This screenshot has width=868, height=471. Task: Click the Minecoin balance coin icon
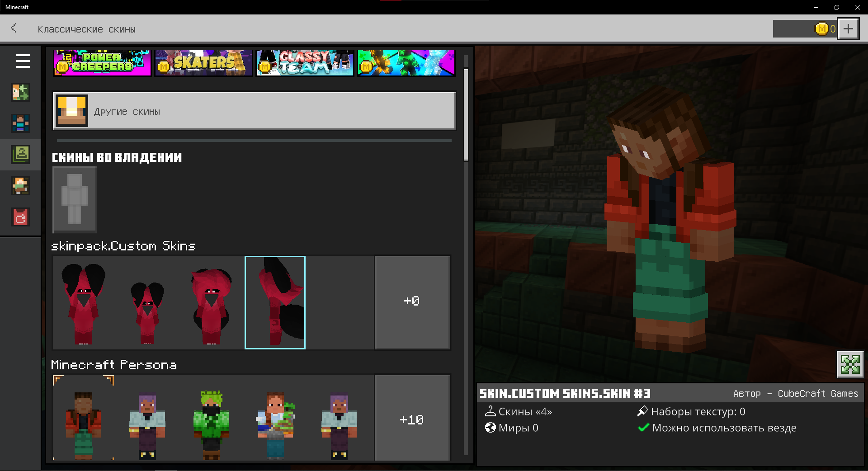[x=821, y=29]
